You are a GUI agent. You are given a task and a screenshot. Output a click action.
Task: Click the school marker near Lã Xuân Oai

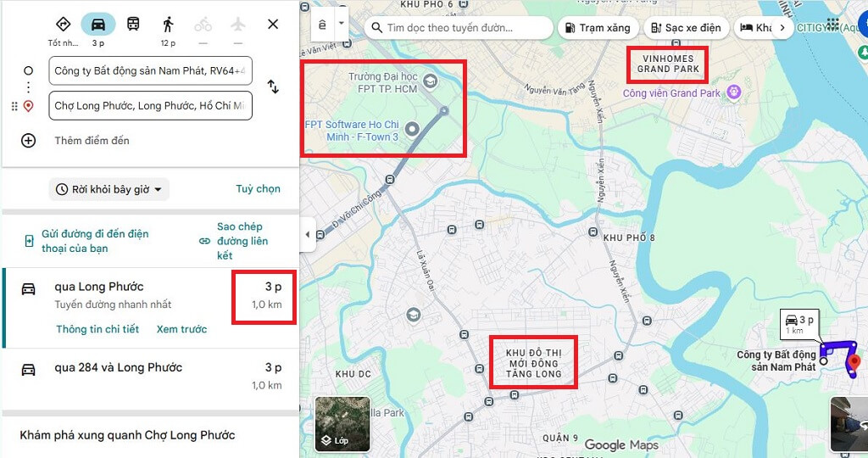(413, 316)
